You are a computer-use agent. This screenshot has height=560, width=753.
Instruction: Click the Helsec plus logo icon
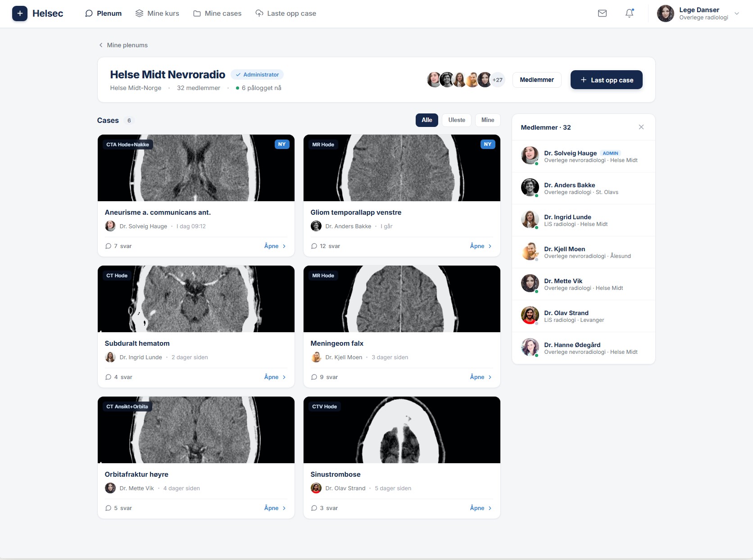(x=20, y=14)
